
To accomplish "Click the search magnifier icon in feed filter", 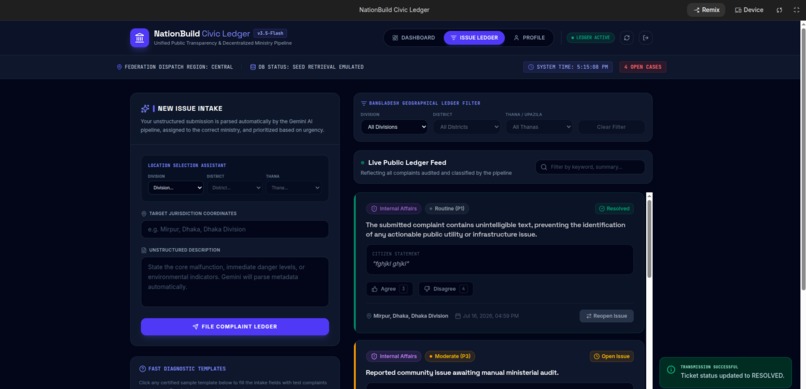I will [x=544, y=167].
